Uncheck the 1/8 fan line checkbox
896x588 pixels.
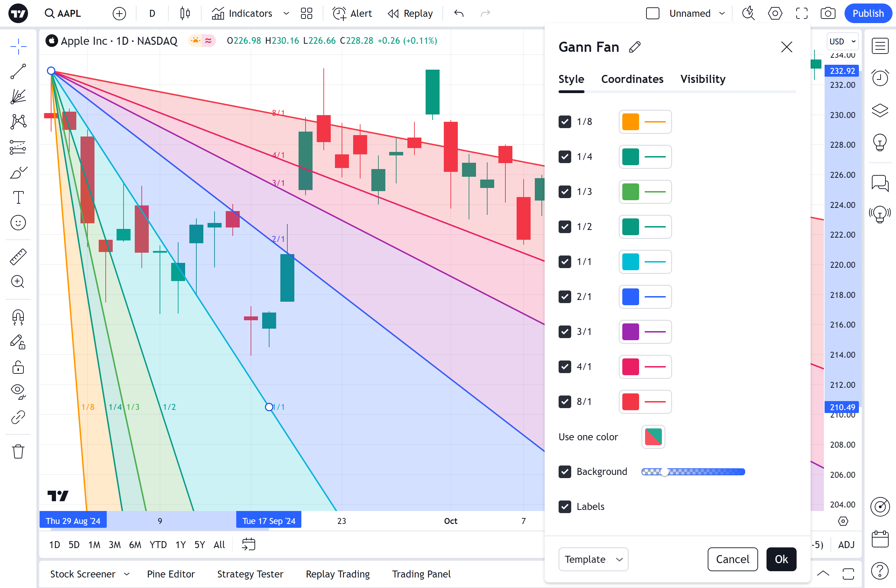565,121
